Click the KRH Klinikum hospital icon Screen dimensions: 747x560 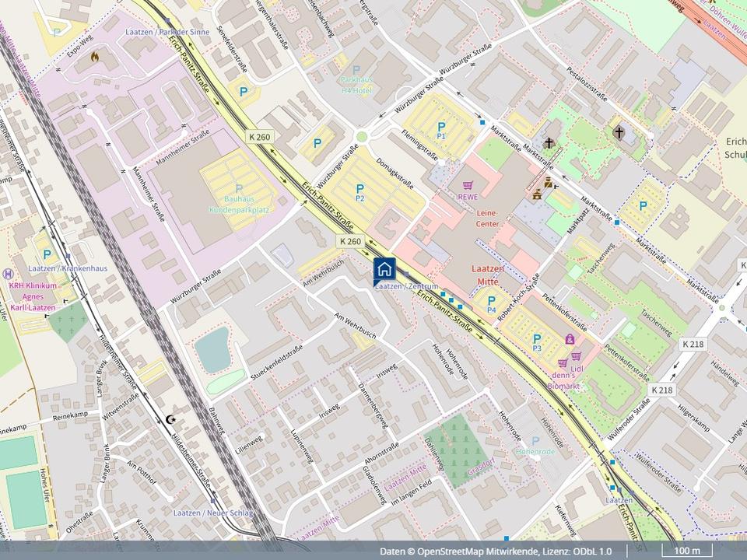9,274
